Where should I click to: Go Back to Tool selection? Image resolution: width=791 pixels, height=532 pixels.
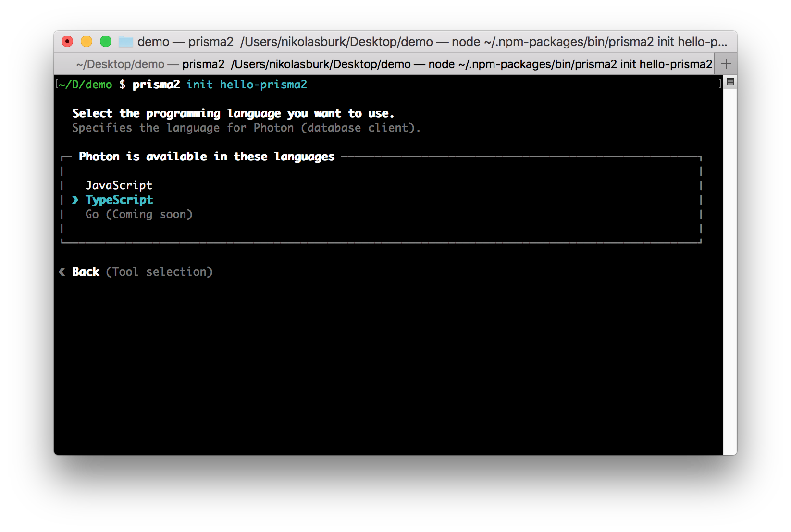[142, 272]
